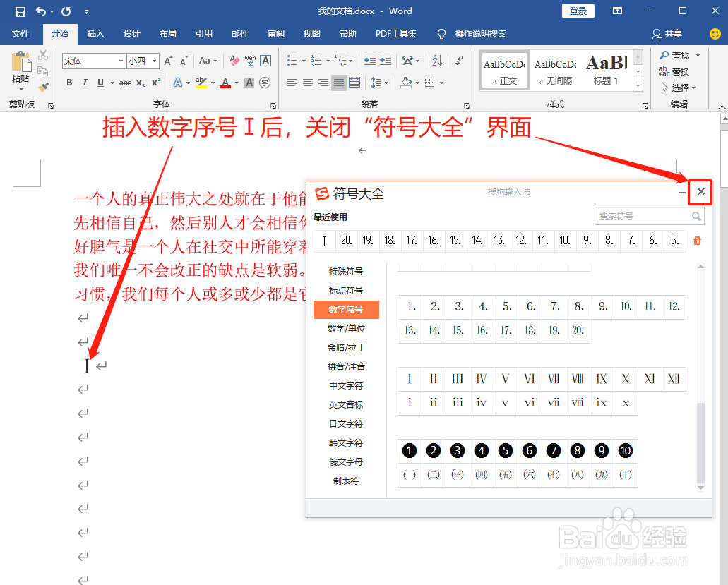Enable underline formatting
728x585 pixels.
98,83
